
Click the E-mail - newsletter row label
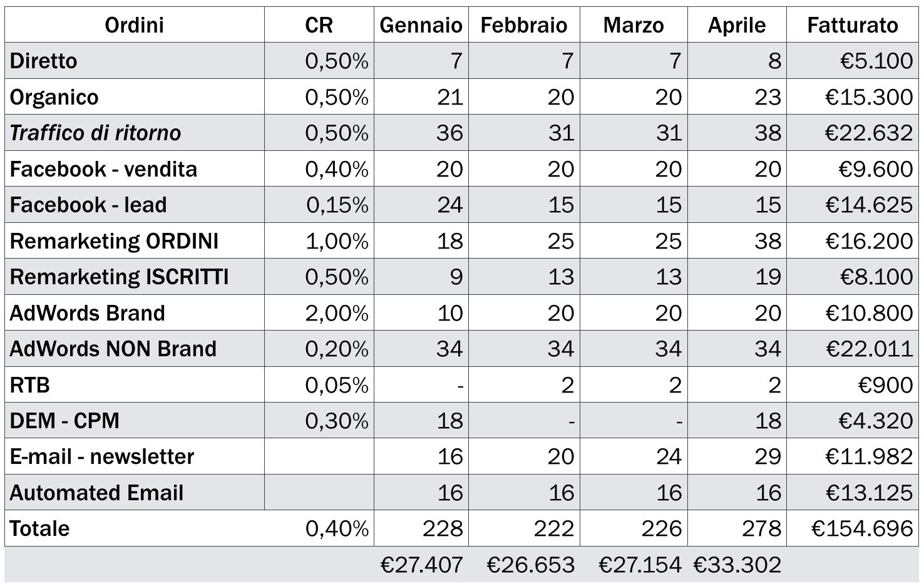coord(102,457)
